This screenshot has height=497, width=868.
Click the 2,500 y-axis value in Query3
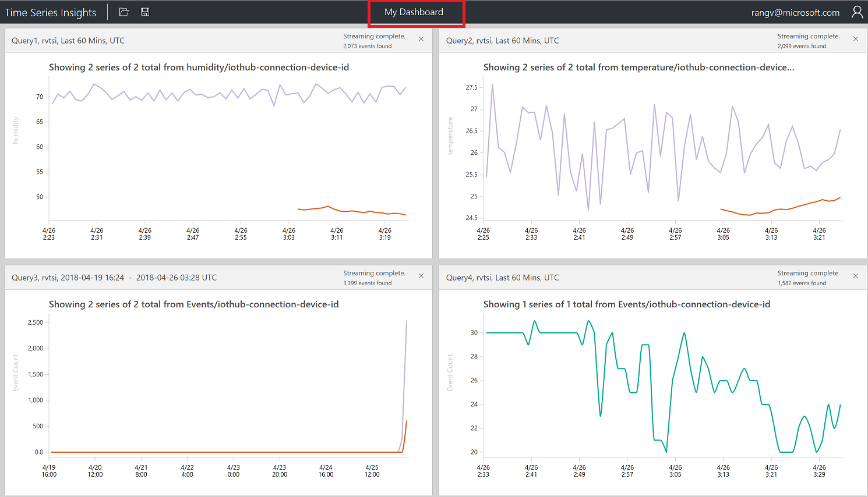36,322
